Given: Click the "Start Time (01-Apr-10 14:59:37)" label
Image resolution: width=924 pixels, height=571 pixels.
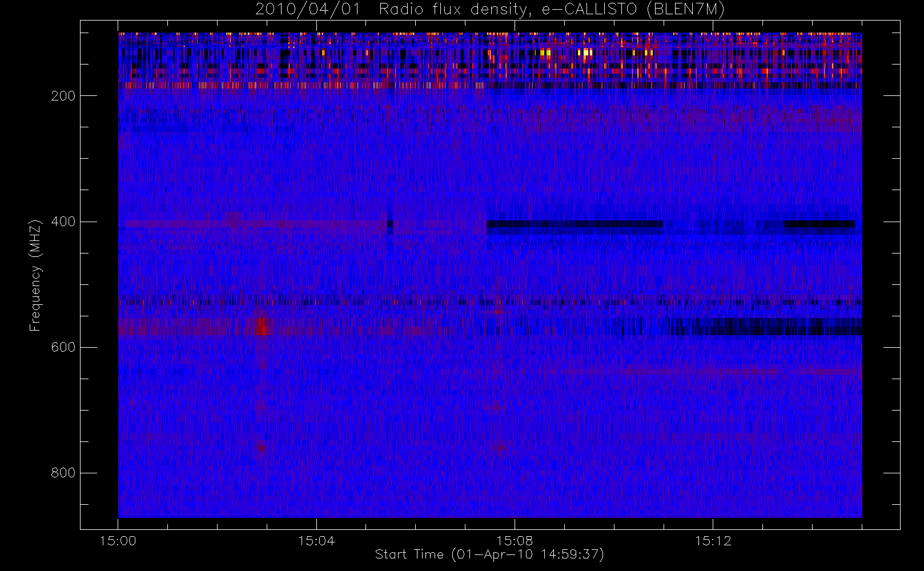Looking at the screenshot, I should pos(489,554).
